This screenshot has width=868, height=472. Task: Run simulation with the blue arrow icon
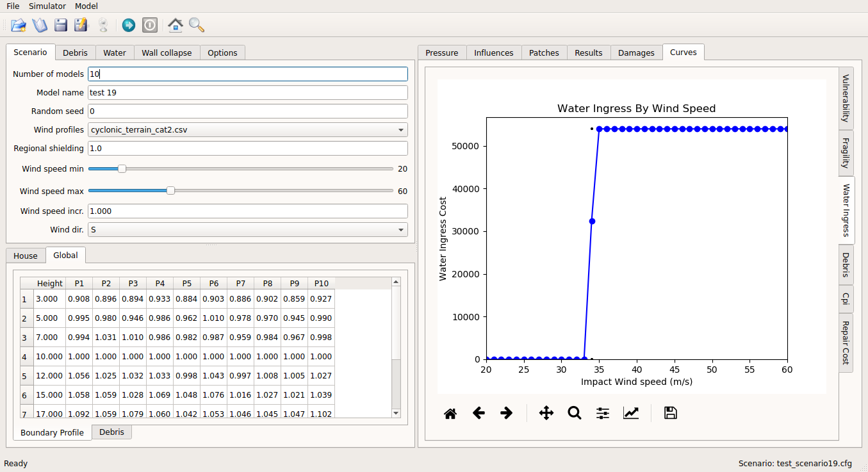[129, 25]
